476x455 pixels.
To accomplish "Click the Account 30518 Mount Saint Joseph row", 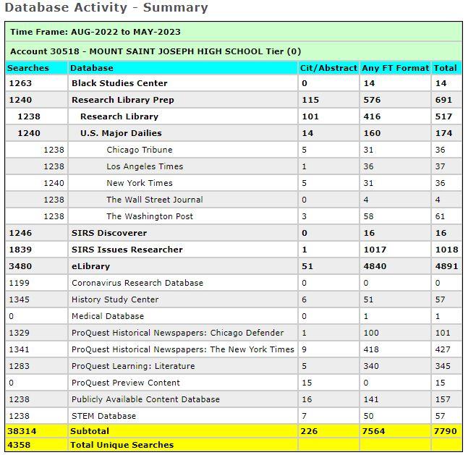I will [234, 51].
